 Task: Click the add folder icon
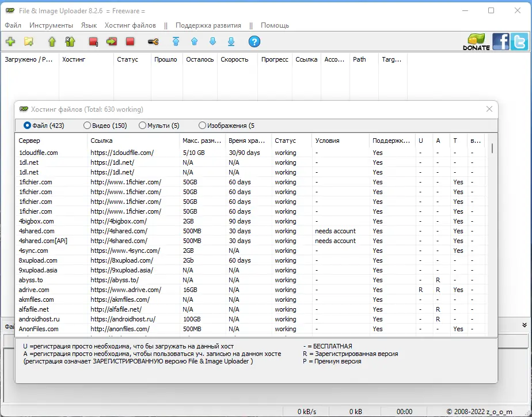(29, 41)
